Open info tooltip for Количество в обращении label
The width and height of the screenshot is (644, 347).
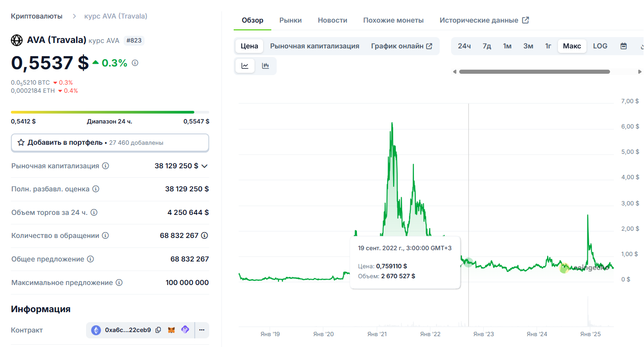point(106,236)
